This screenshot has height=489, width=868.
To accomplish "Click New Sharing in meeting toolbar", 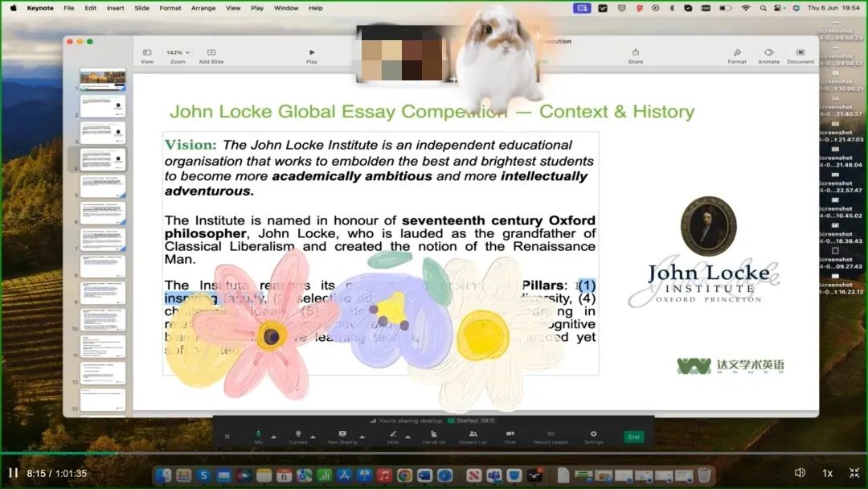I will click(x=342, y=437).
